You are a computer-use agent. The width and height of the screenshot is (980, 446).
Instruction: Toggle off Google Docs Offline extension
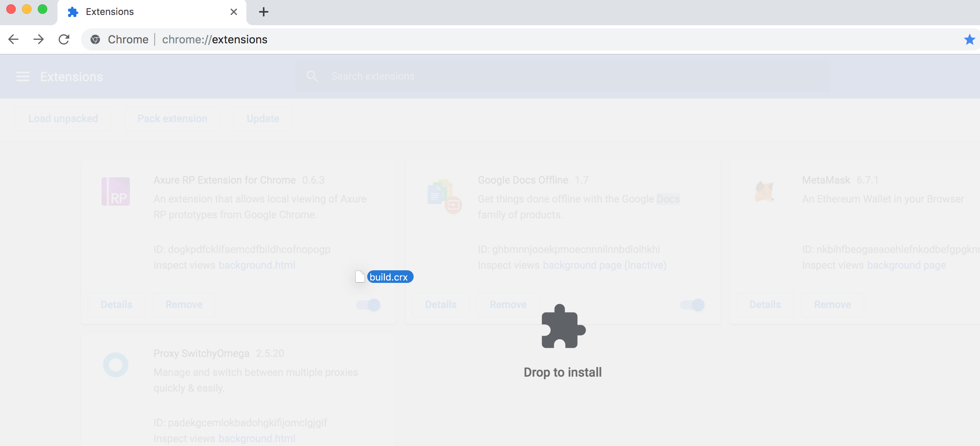[x=693, y=305]
